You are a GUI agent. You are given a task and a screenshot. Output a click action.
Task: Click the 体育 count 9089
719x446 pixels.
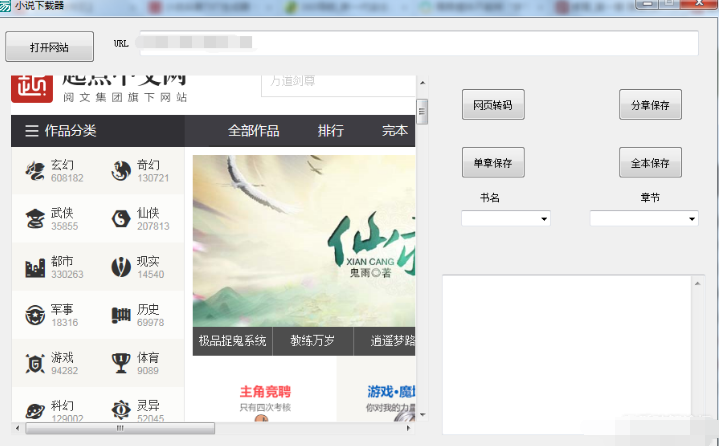point(148,370)
